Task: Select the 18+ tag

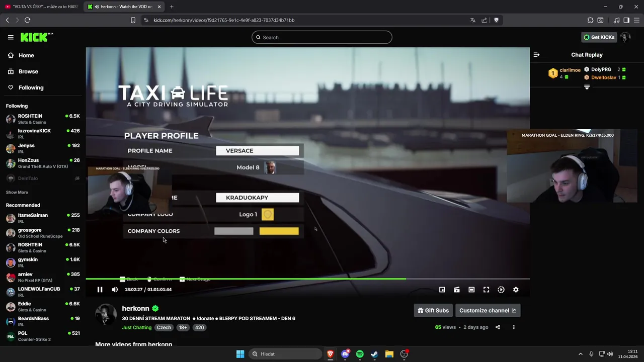Action: point(183,327)
